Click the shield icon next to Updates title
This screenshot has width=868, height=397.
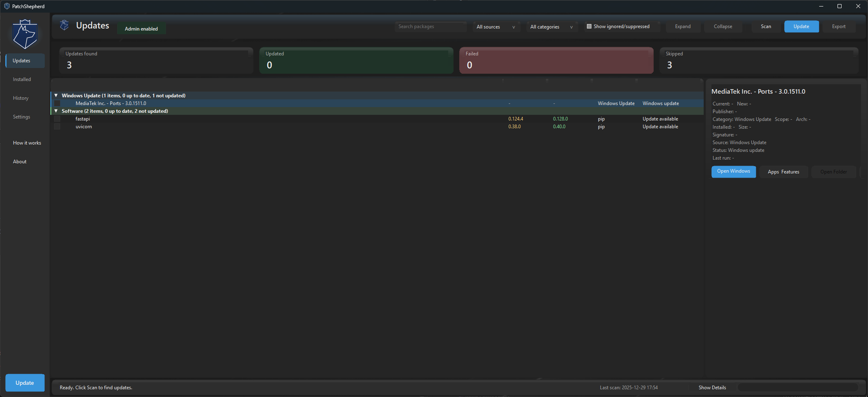[x=64, y=25]
